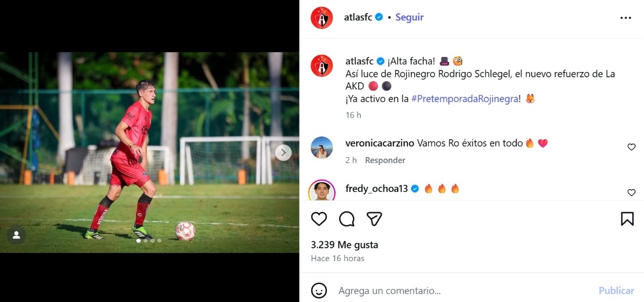
Task: Focus the Agrega un comentario field
Action: (x=462, y=291)
